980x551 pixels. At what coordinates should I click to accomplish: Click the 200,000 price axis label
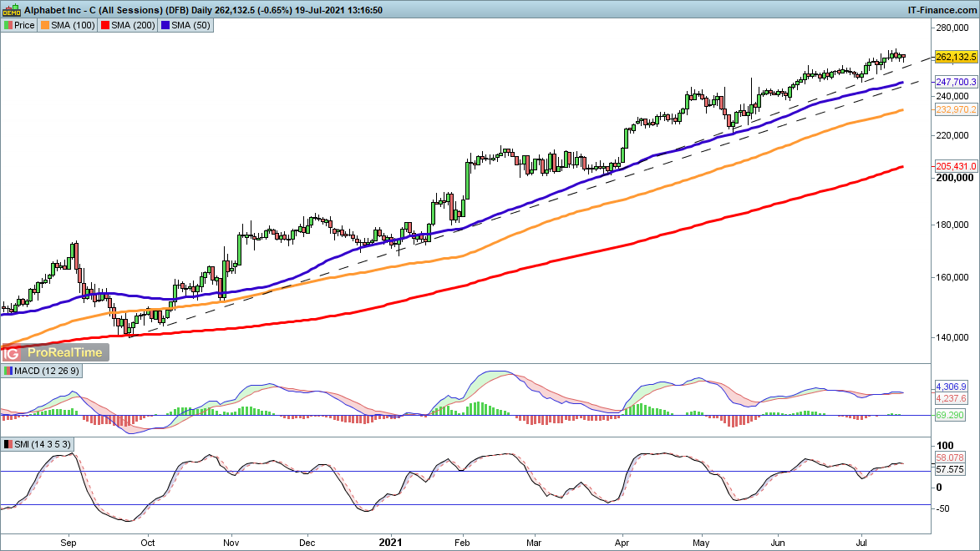954,178
